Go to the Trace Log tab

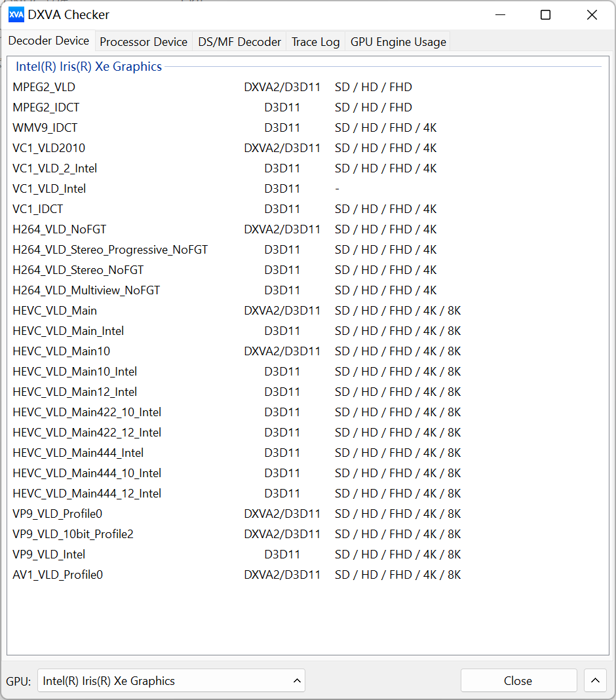pyautogui.click(x=315, y=42)
